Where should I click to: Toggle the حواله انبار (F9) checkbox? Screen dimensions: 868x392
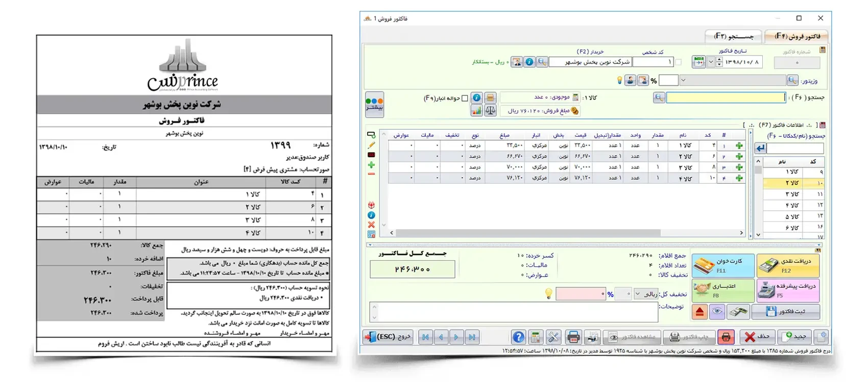(465, 98)
